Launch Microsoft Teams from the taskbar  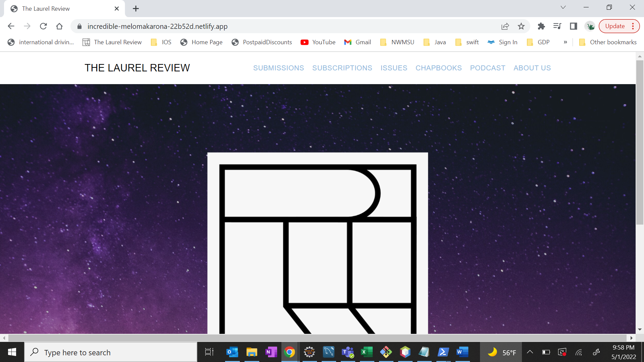[x=348, y=352]
